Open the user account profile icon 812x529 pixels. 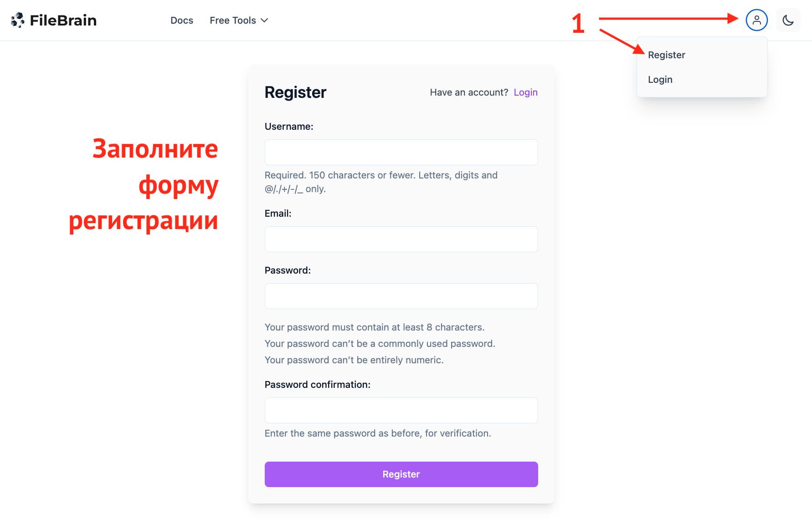pyautogui.click(x=756, y=20)
